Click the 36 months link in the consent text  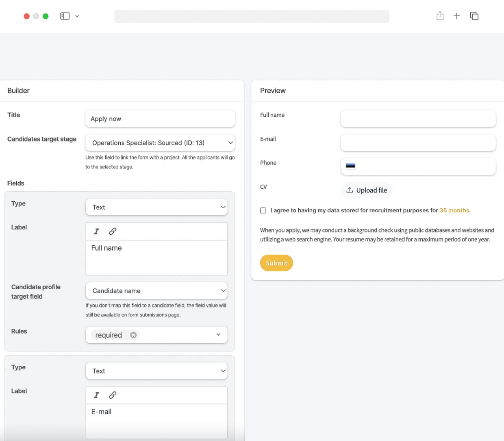point(455,210)
